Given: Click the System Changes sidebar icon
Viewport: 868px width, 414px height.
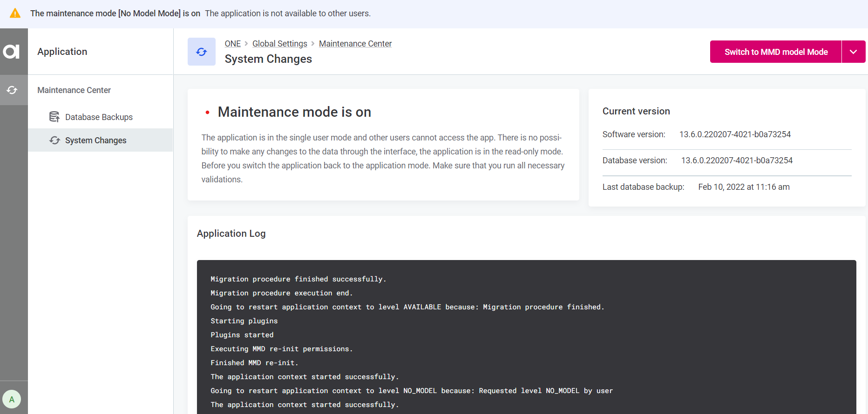Looking at the screenshot, I should click(54, 140).
